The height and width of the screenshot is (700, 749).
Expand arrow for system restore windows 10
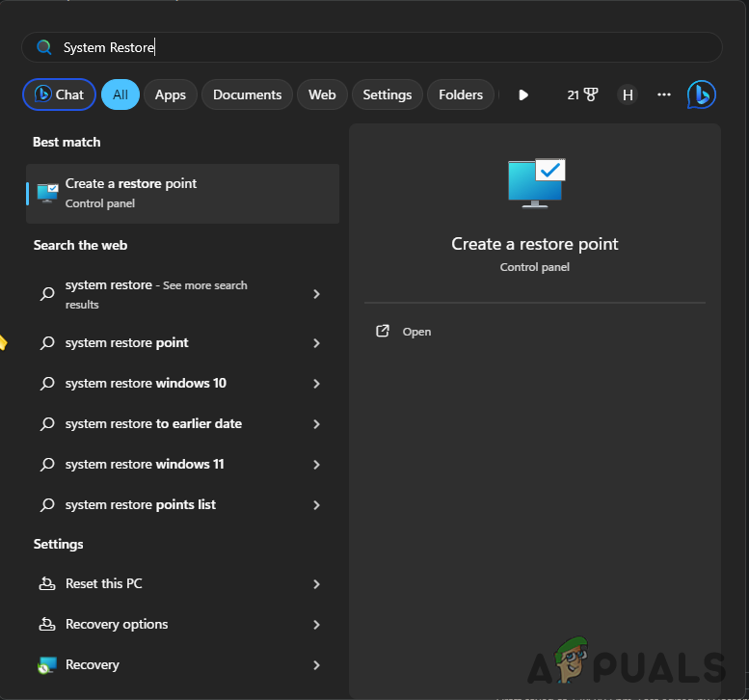[316, 384]
